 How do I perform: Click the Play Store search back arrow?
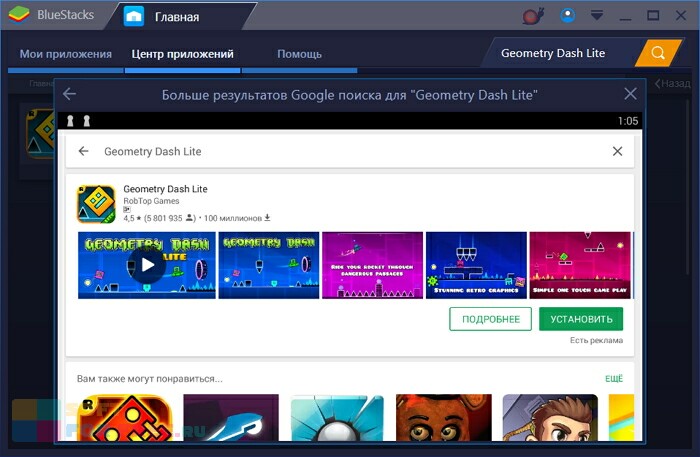(x=83, y=151)
